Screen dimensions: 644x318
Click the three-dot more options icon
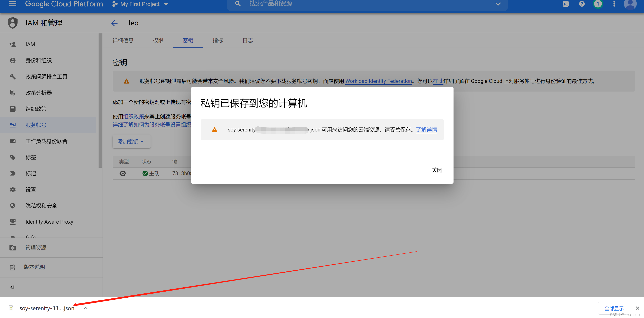[614, 4]
